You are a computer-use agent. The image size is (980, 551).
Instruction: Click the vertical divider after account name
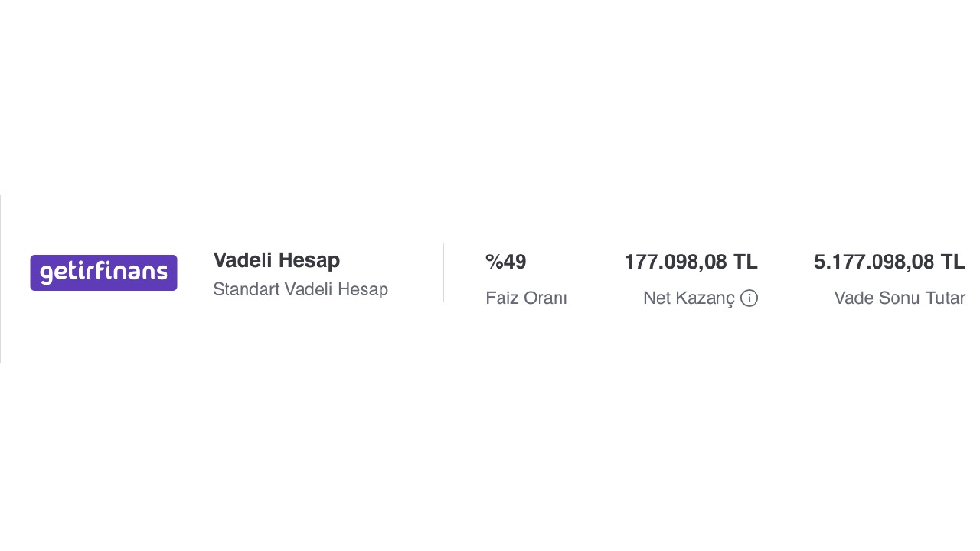click(443, 272)
